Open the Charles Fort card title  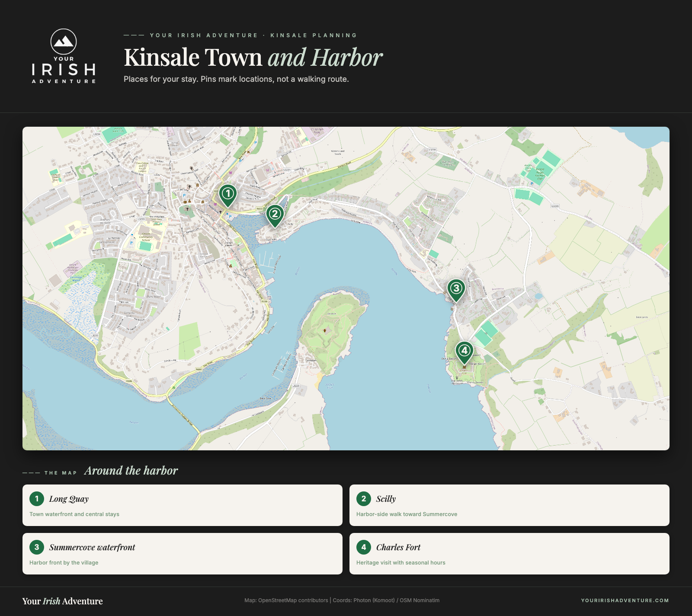398,547
